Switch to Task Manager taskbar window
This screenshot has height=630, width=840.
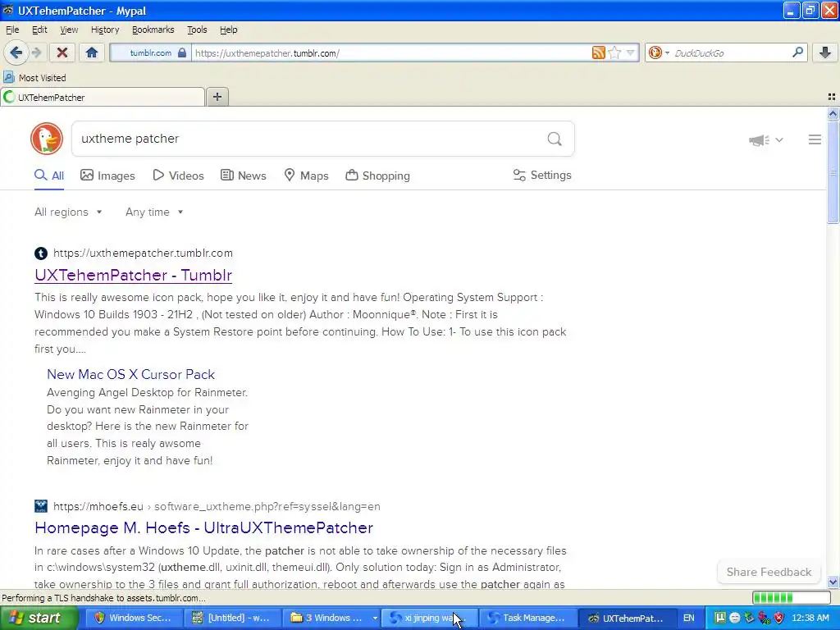click(x=527, y=618)
